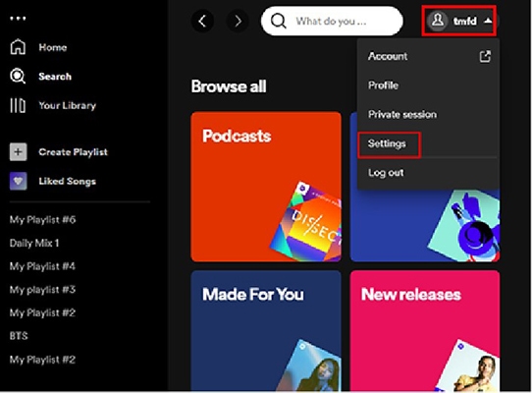Collapse the tmfd user menu arrow
The height and width of the screenshot is (393, 532).
[488, 21]
